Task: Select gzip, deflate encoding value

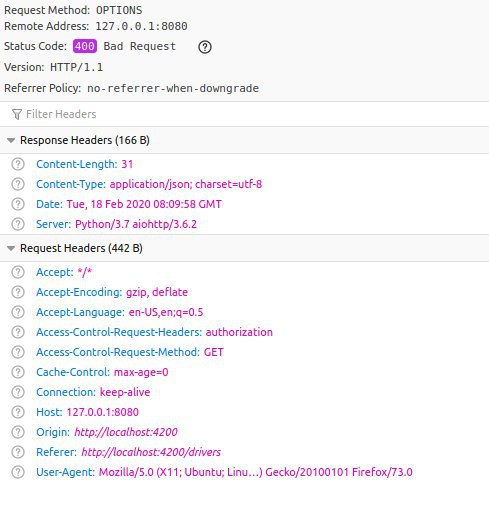Action: (157, 292)
